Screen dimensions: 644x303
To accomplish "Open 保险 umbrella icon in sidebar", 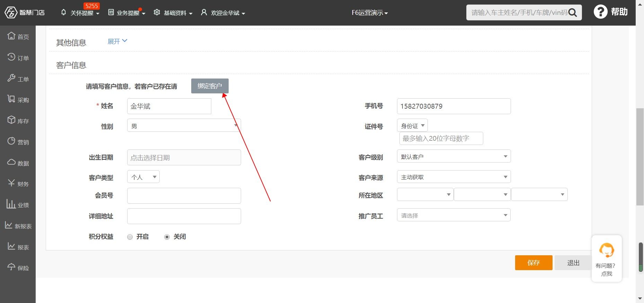I will click(11, 267).
